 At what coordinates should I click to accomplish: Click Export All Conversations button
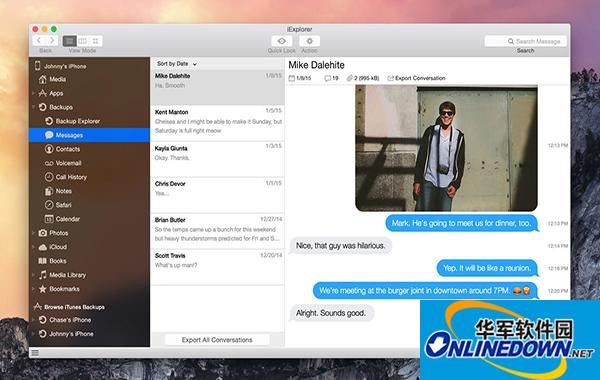217,340
